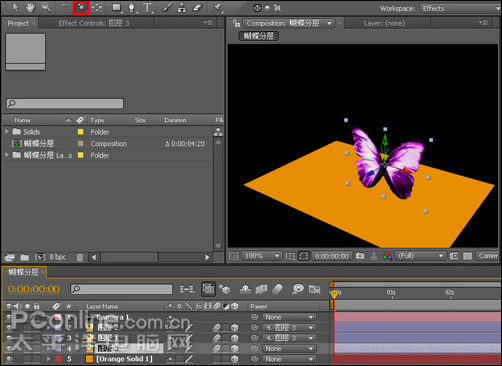This screenshot has width=502, height=366.
Task: Open the (Full) resolution dropdown
Action: point(420,256)
